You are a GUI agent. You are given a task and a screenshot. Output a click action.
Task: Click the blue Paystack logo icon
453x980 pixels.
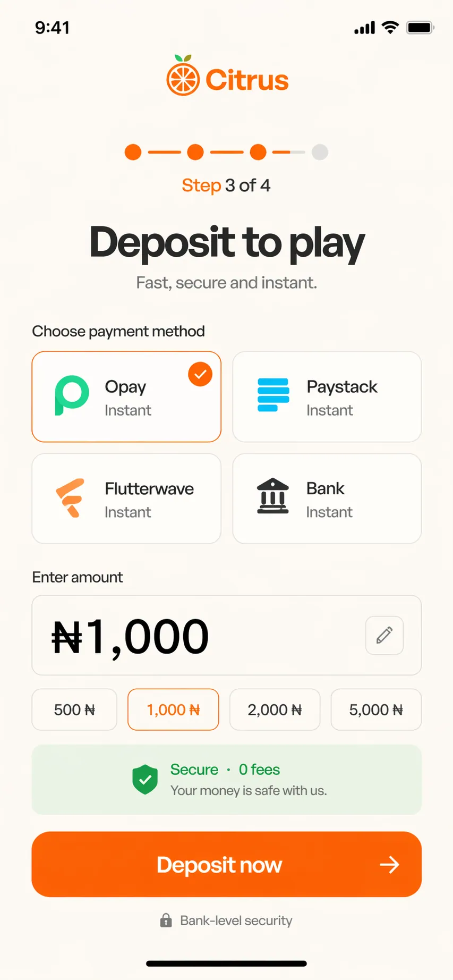273,395
